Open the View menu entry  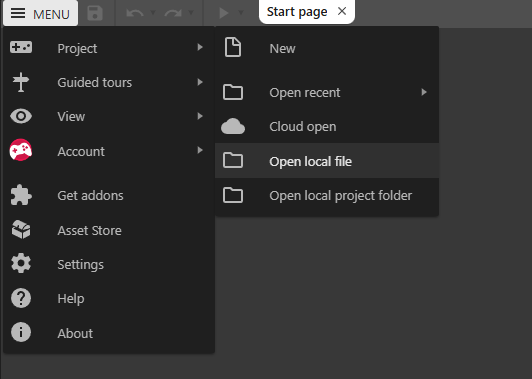109,116
